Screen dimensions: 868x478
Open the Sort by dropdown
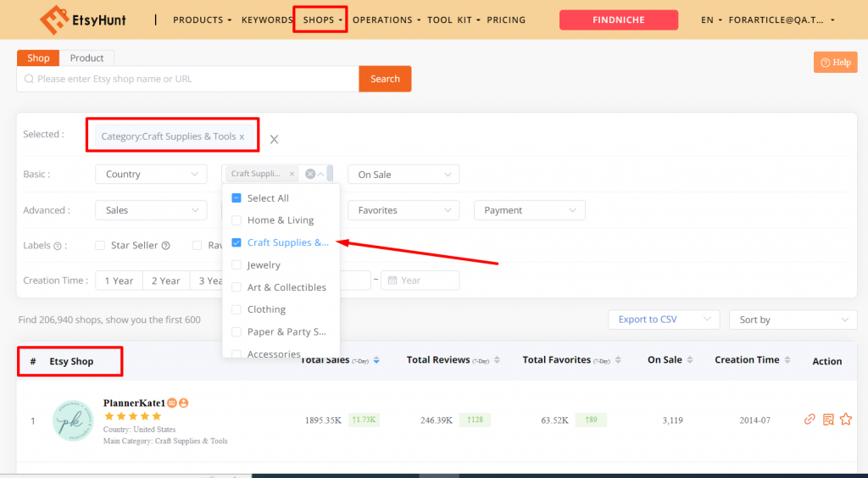[793, 320]
